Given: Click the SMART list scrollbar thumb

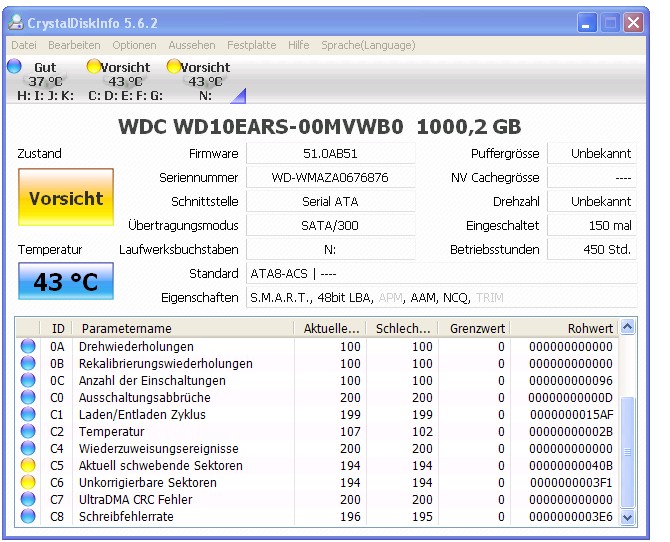Looking at the screenshot, I should [x=627, y=452].
